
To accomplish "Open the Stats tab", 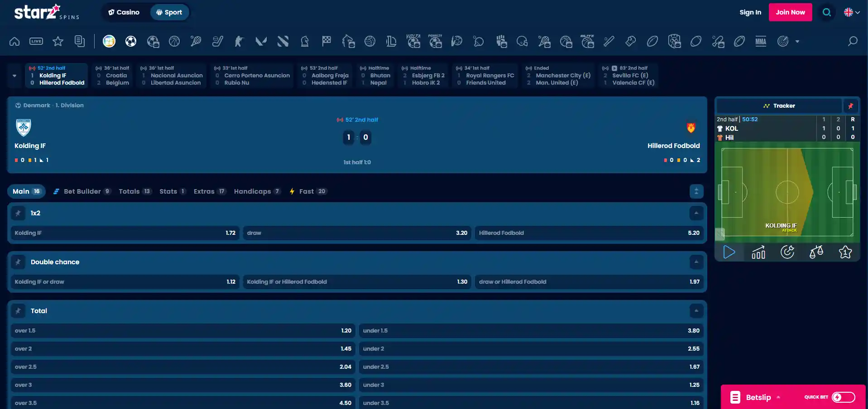I will click(173, 191).
